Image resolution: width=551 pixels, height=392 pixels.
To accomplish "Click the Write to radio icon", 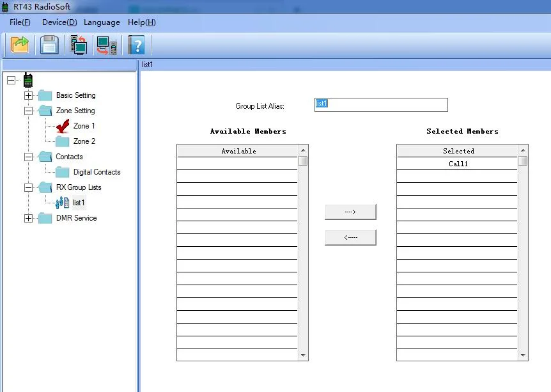I will click(107, 45).
